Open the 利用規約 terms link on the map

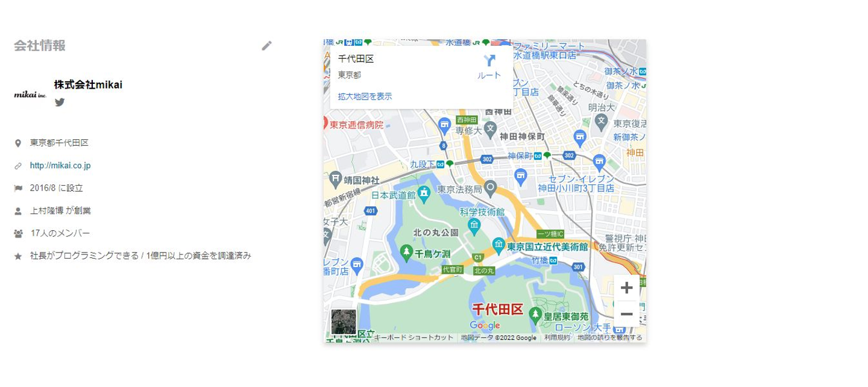click(557, 338)
